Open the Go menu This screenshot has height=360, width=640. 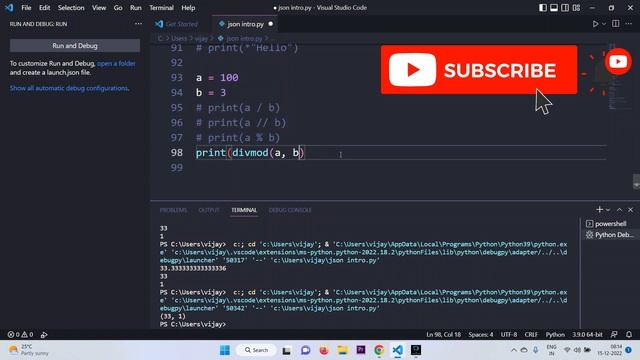pos(118,8)
